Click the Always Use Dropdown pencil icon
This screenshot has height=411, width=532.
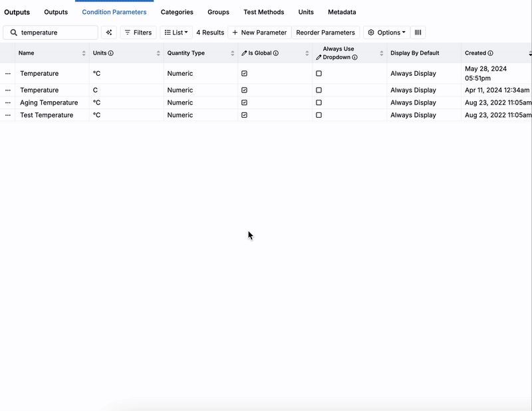coord(319,57)
